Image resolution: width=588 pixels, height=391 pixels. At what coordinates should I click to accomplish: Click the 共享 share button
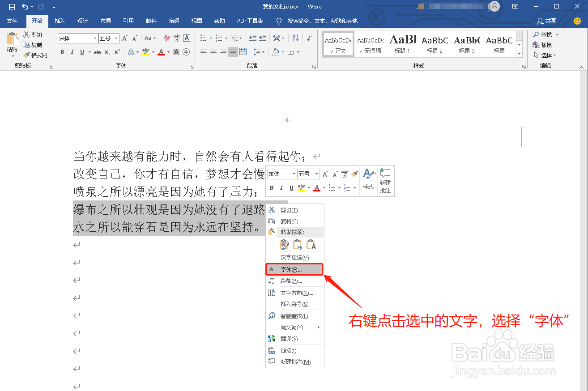pyautogui.click(x=547, y=21)
